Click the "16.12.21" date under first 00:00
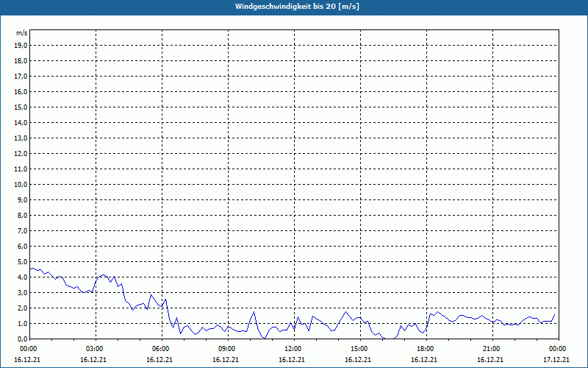 coord(27,360)
